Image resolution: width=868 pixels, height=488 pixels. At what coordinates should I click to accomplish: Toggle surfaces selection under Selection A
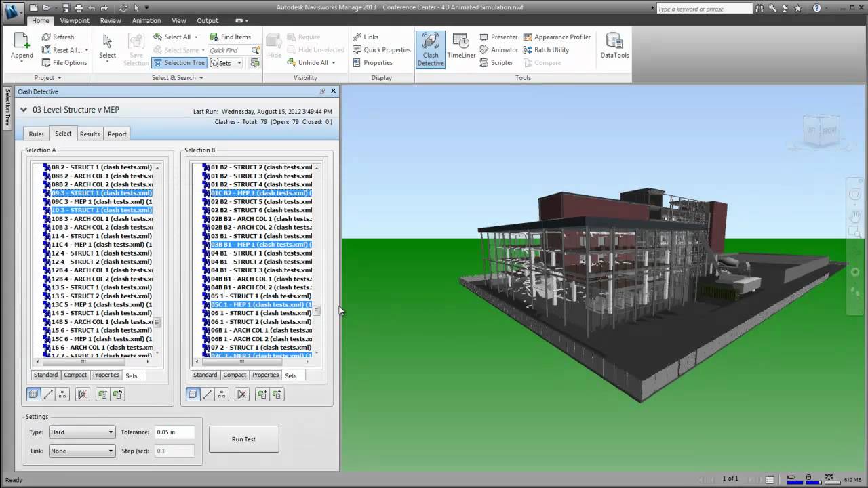33,394
